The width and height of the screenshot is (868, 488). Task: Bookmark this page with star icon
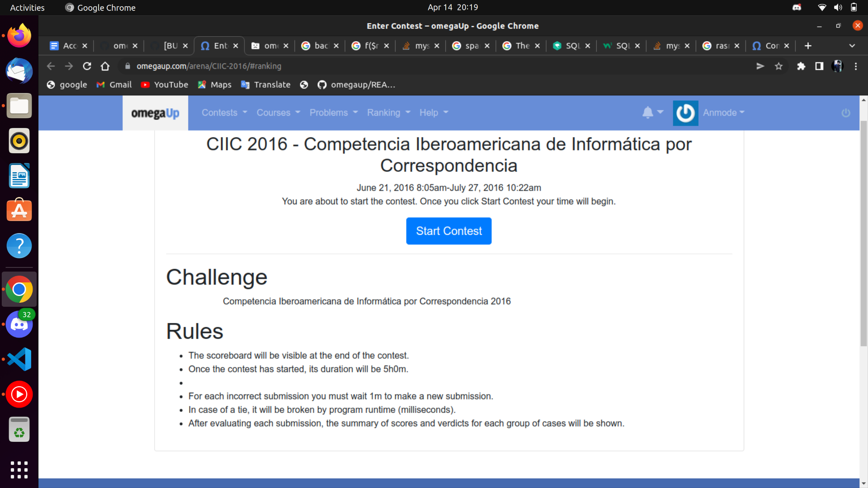[x=778, y=66]
